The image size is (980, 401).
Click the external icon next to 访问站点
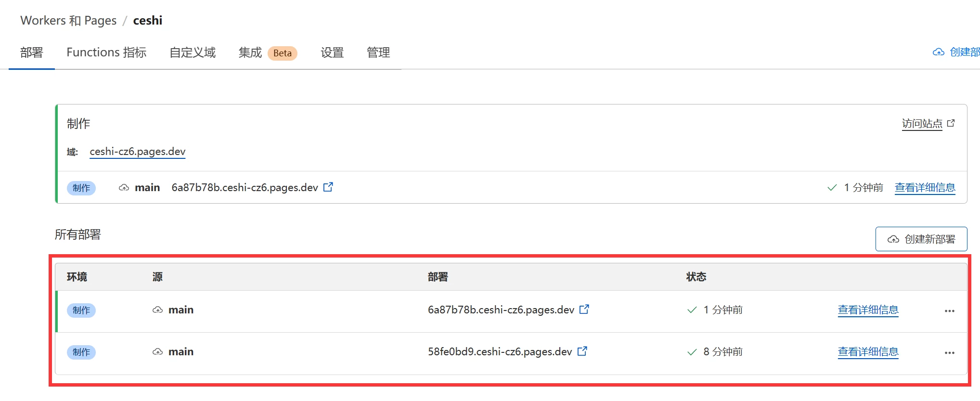(x=951, y=123)
